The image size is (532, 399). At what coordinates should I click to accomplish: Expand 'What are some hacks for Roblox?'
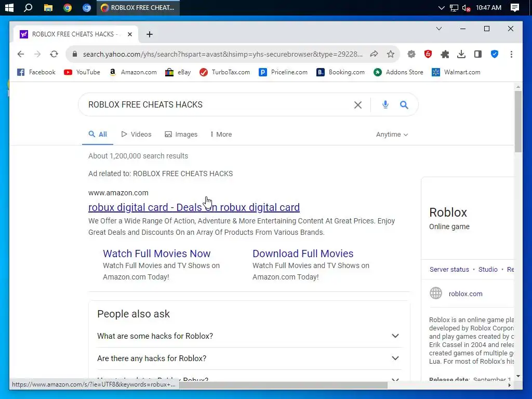click(249, 336)
